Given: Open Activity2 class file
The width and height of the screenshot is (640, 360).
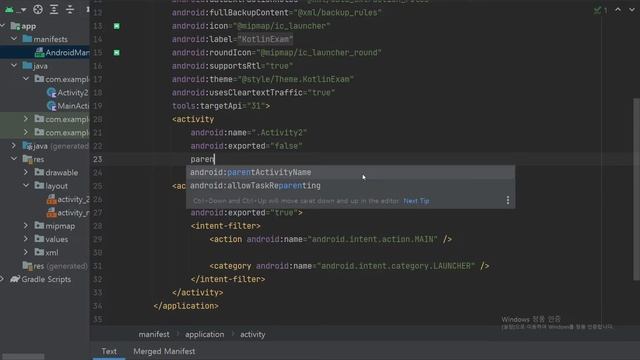Looking at the screenshot, I should tap(67, 93).
